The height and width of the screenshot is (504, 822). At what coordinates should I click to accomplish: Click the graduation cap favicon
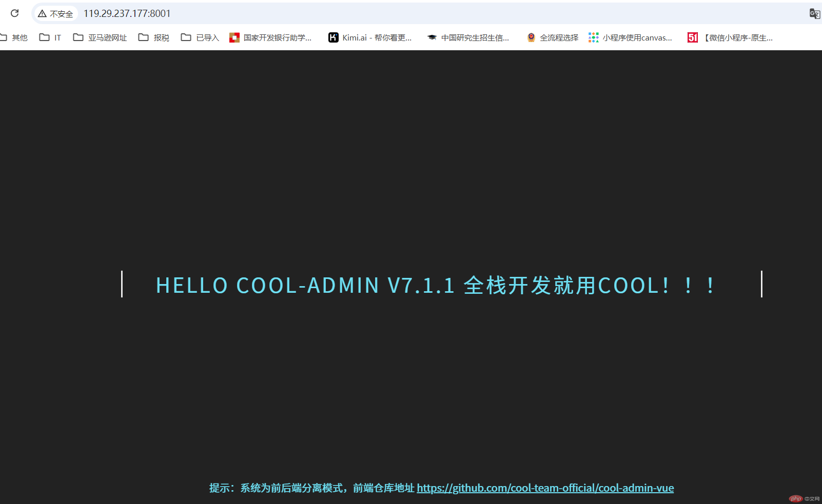[x=432, y=37]
